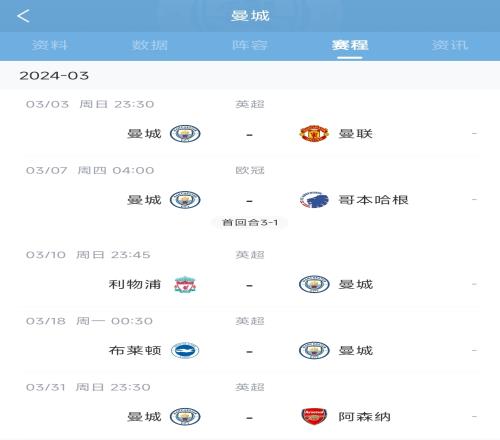Select the 03/18 布莱顿 match row
The image size is (500, 440).
252,339
